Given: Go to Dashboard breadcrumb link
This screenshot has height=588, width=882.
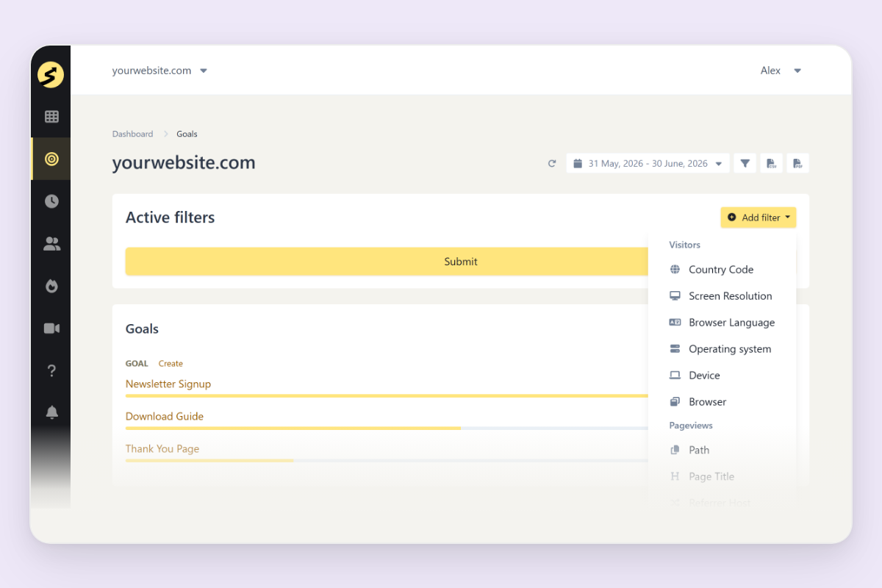Looking at the screenshot, I should pyautogui.click(x=132, y=134).
